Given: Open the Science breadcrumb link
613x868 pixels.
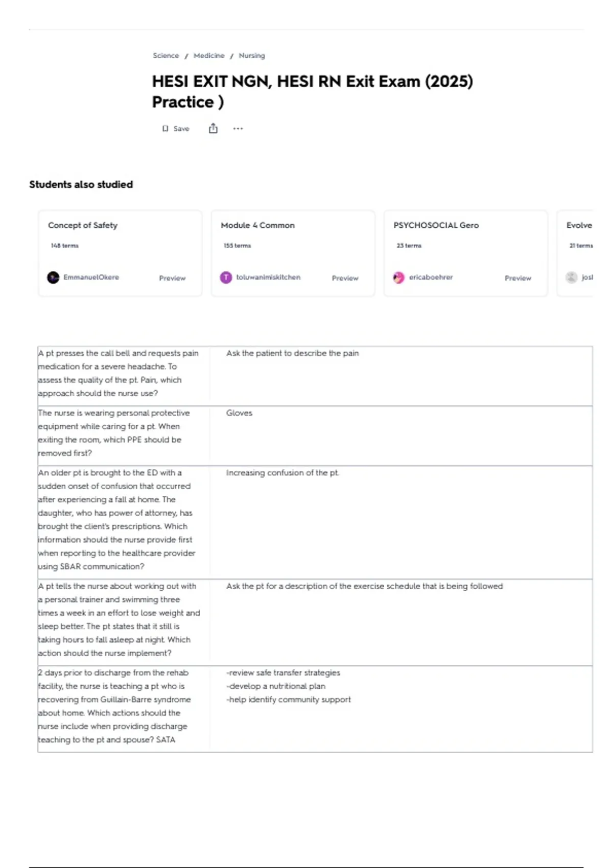Looking at the screenshot, I should tap(166, 56).
